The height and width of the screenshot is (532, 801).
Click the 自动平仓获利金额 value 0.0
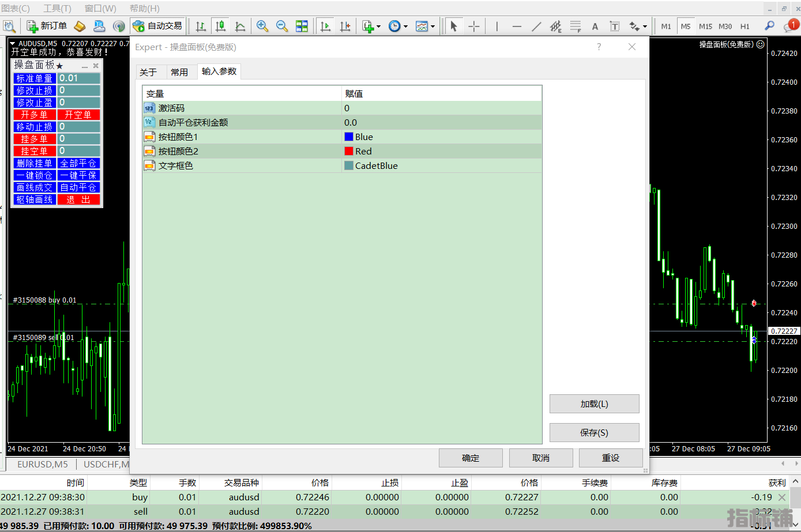coord(442,123)
